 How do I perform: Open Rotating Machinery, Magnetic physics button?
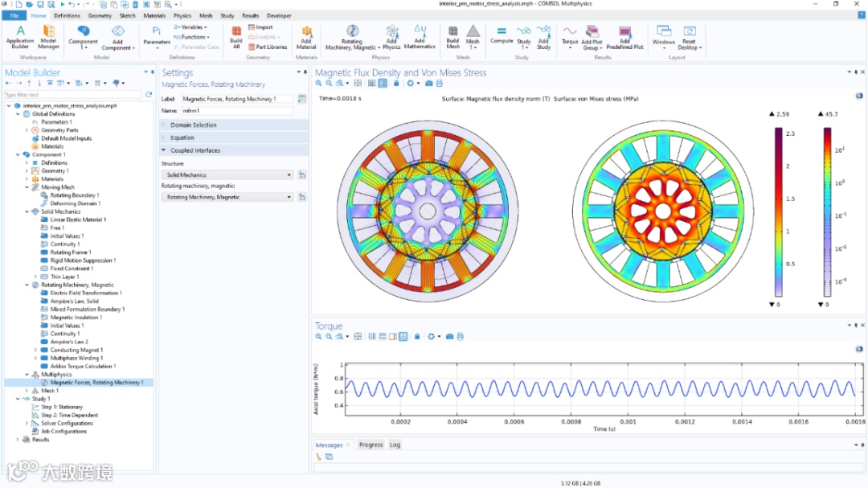point(352,37)
